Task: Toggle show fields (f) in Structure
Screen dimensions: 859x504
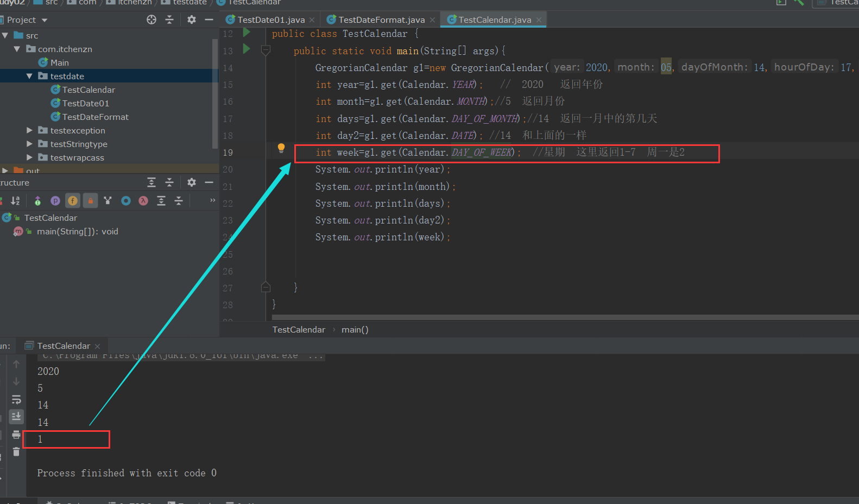Action: (72, 201)
